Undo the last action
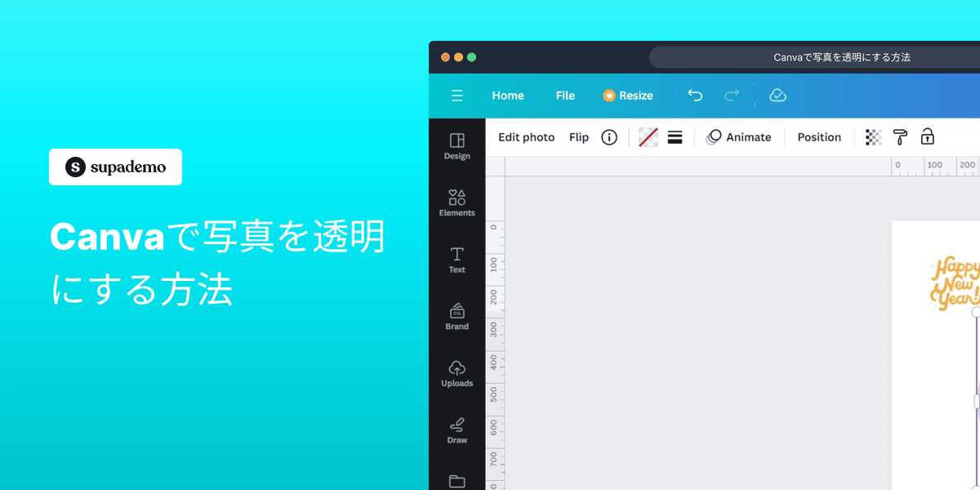The image size is (980, 490). click(695, 96)
